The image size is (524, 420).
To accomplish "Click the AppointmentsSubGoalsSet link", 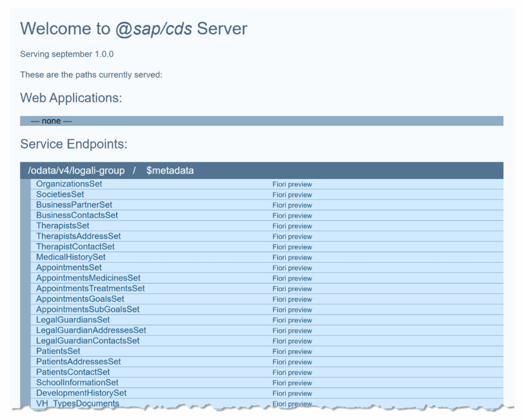I will click(x=88, y=309).
